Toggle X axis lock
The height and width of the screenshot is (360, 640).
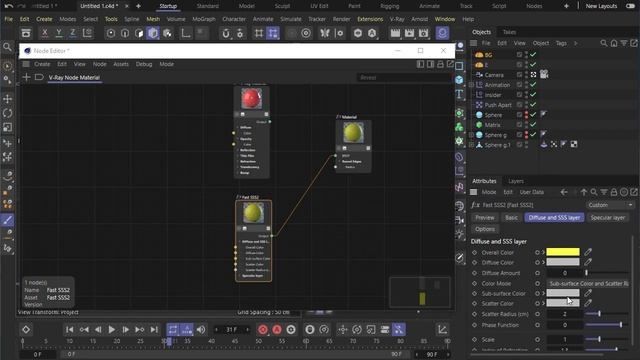[x=45, y=33]
